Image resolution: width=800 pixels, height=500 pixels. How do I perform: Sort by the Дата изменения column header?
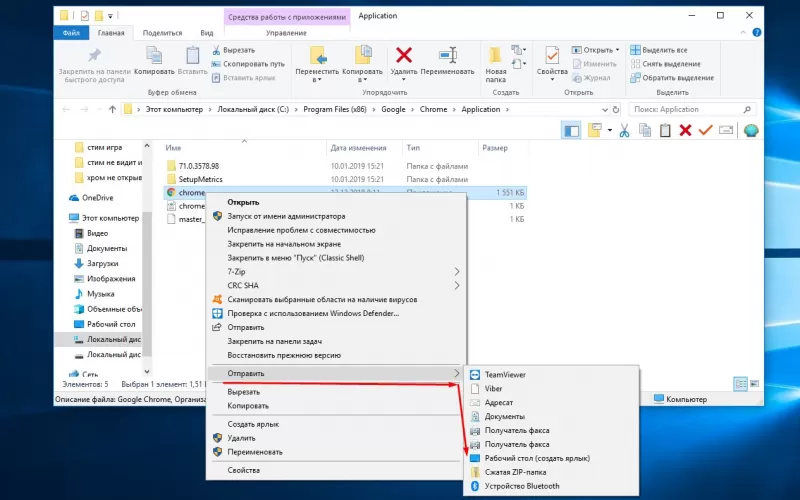pos(358,147)
